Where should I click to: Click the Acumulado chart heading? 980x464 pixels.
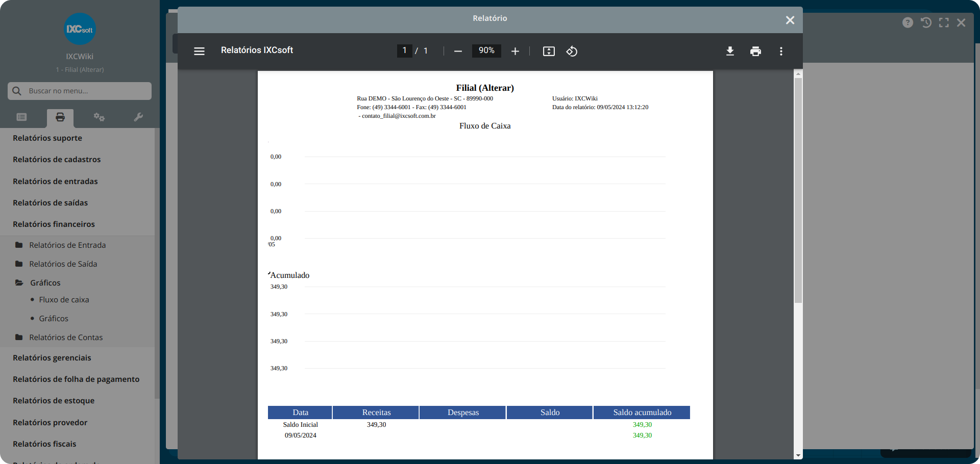[x=289, y=275]
